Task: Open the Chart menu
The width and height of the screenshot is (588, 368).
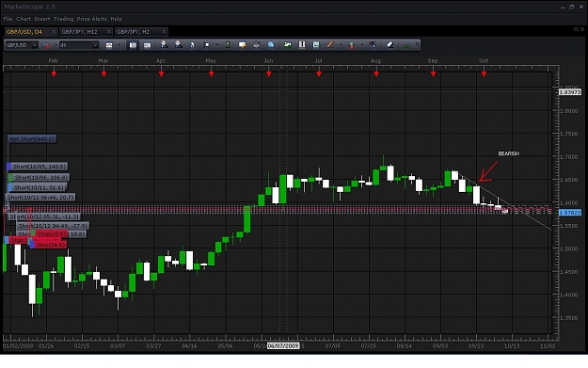Action: point(24,19)
